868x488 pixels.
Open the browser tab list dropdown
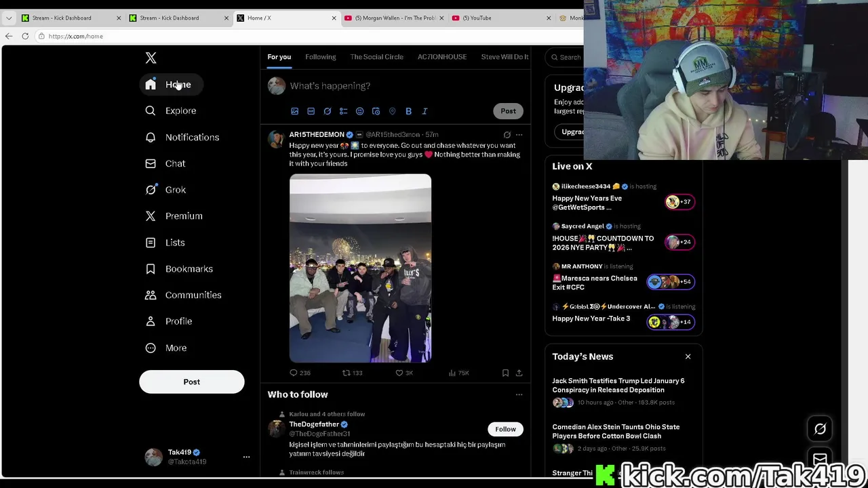(x=9, y=18)
